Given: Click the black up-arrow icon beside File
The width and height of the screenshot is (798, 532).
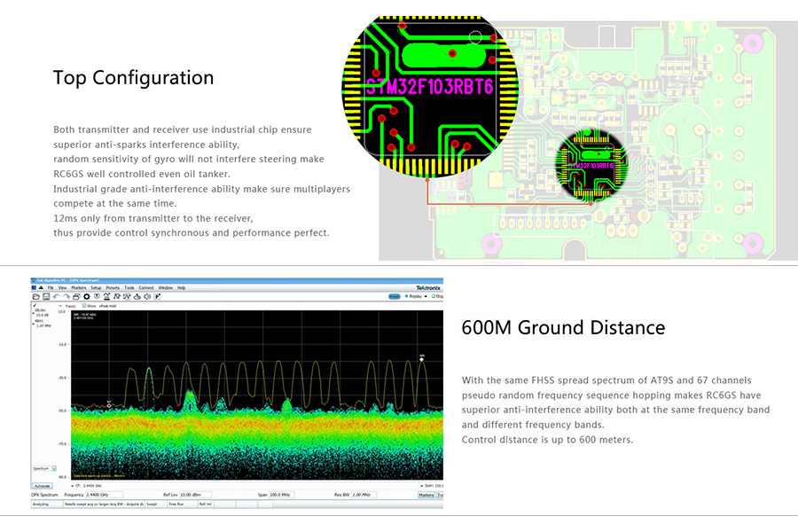Looking at the screenshot, I should click(x=41, y=287).
